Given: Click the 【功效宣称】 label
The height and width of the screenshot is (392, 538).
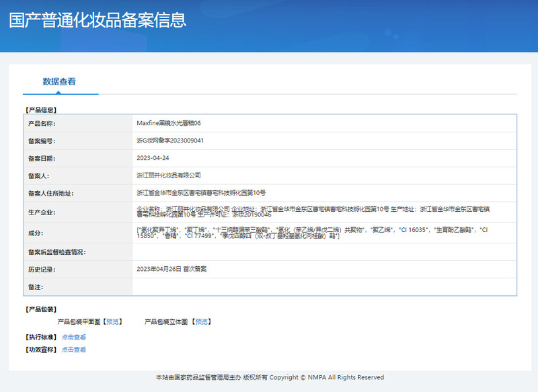Looking at the screenshot, I should [x=41, y=350].
